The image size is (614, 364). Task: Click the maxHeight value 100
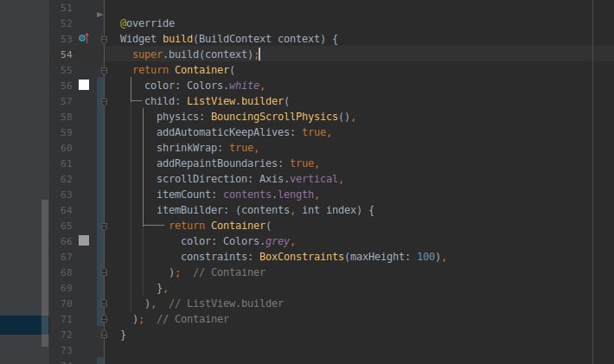pyautogui.click(x=425, y=257)
